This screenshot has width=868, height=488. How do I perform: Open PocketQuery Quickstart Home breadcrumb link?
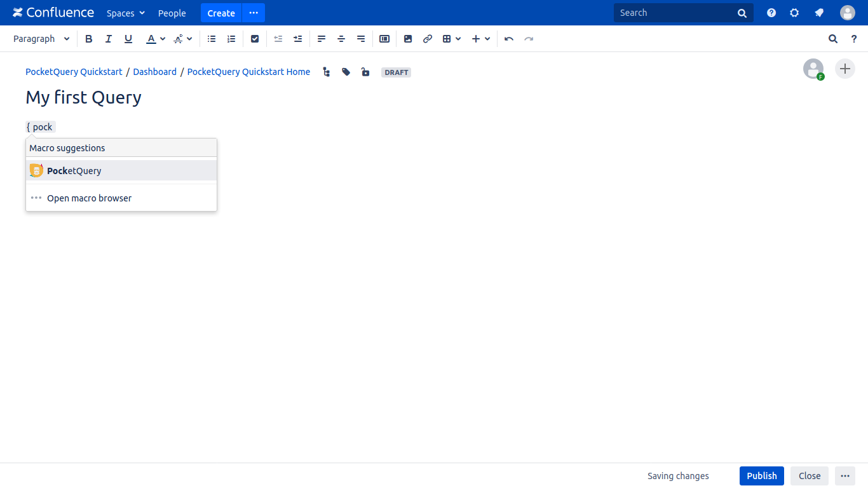point(248,72)
